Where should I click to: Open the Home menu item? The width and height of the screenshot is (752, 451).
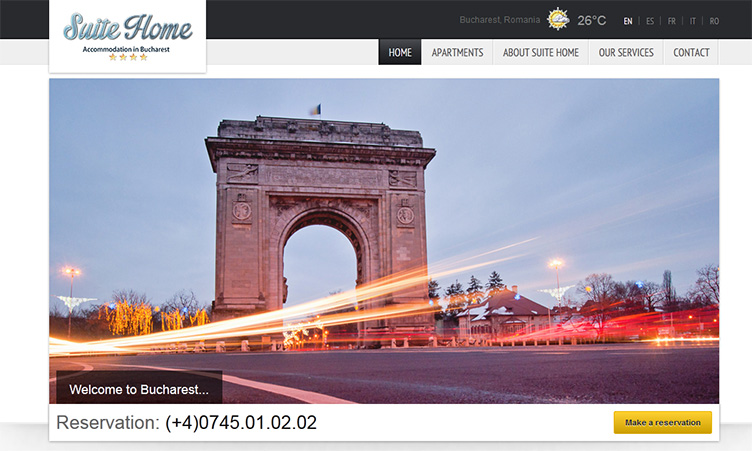coord(400,52)
